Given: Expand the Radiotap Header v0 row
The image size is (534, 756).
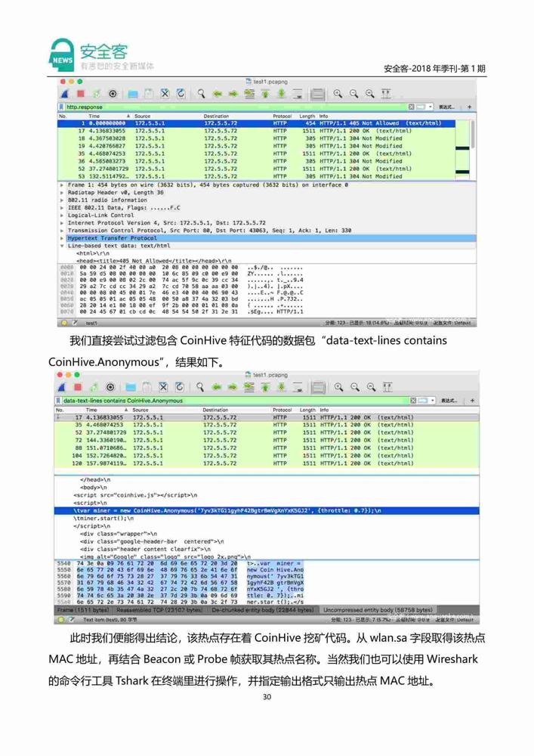Looking at the screenshot, I should tap(61, 192).
